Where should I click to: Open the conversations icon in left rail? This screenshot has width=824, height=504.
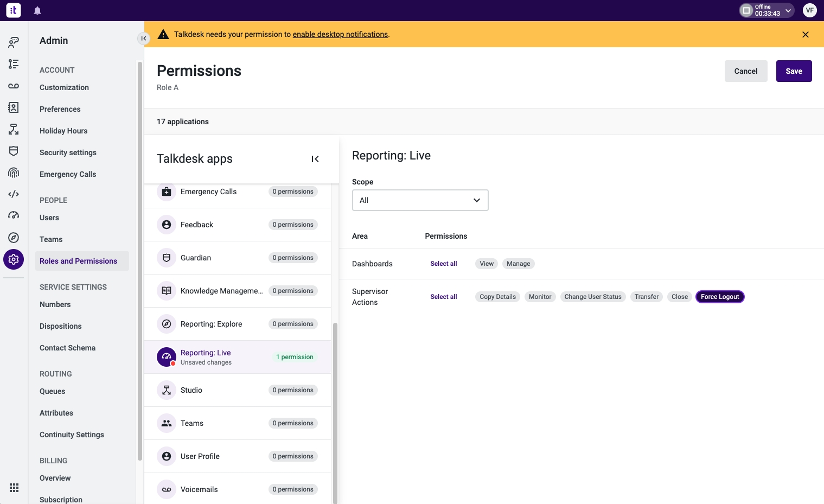tap(14, 42)
